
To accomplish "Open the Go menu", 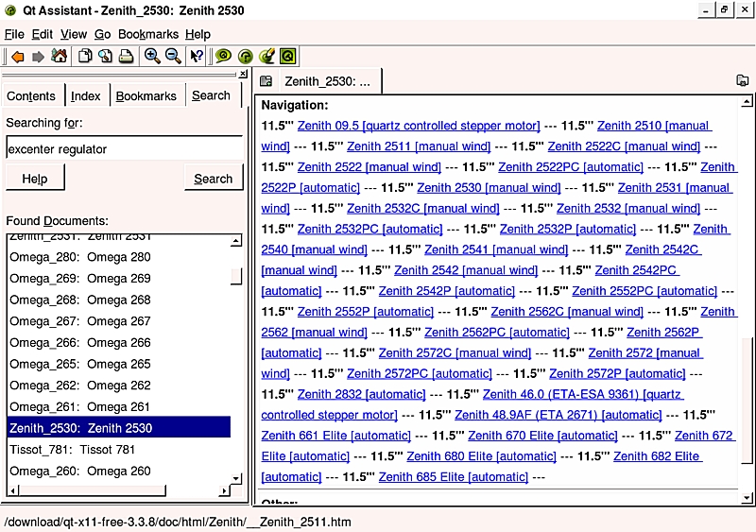I will pyautogui.click(x=102, y=34).
